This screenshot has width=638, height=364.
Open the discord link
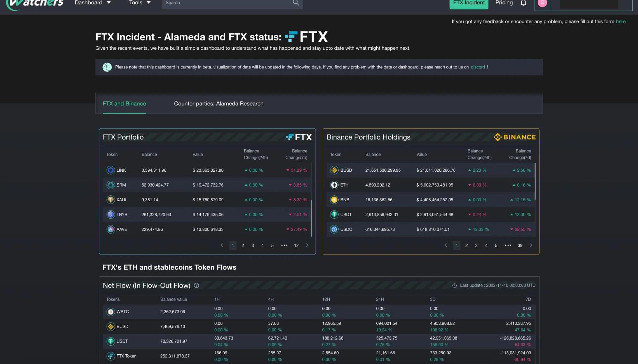tap(478, 67)
